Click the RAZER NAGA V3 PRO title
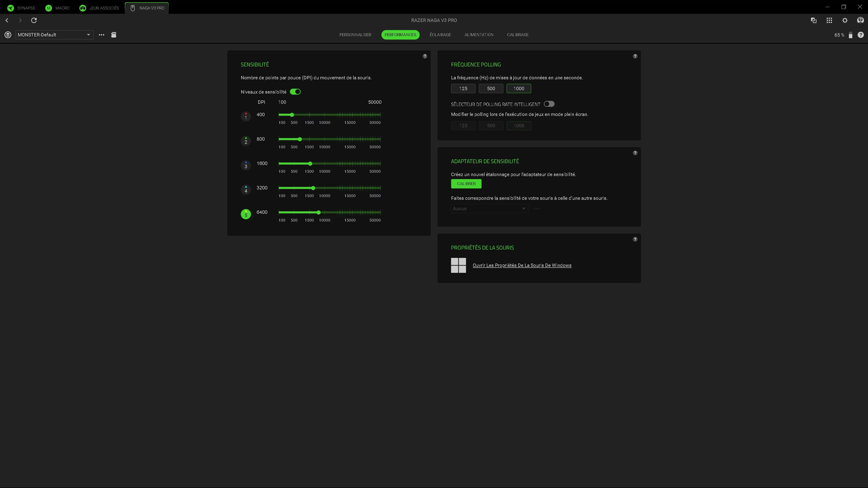Screen dimensions: 868x488 coord(434,20)
